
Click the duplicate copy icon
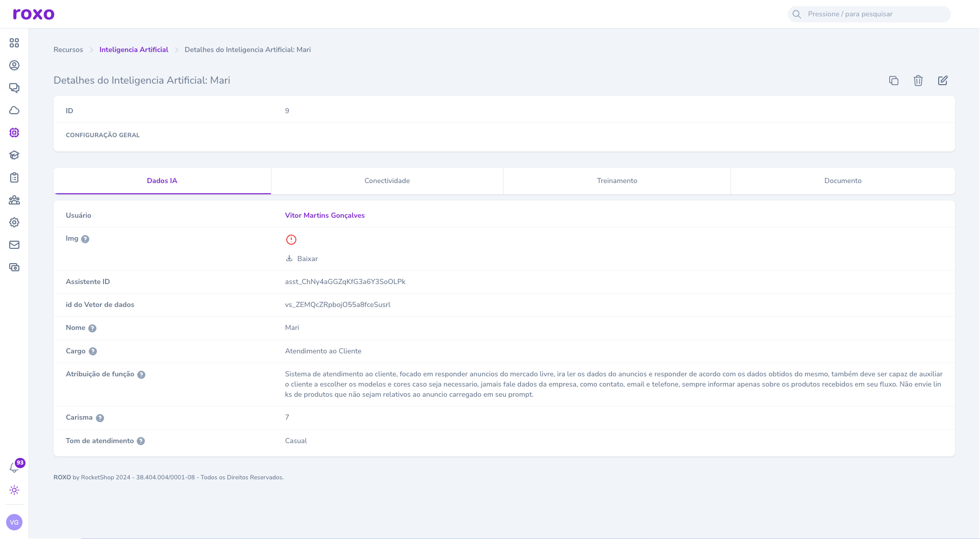(894, 81)
